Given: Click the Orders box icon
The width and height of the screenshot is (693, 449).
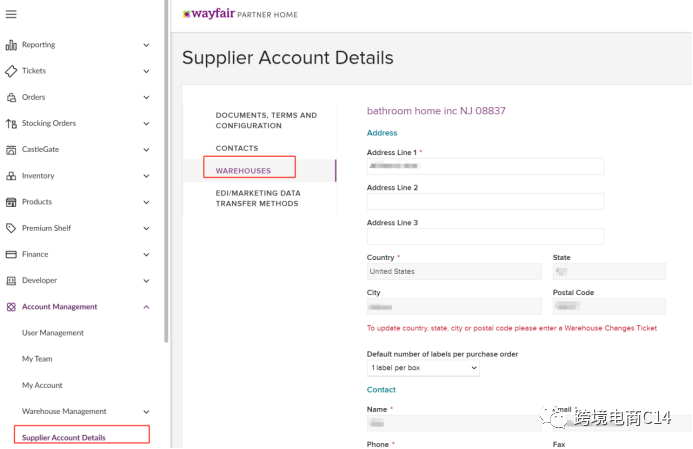Looking at the screenshot, I should tap(12, 97).
